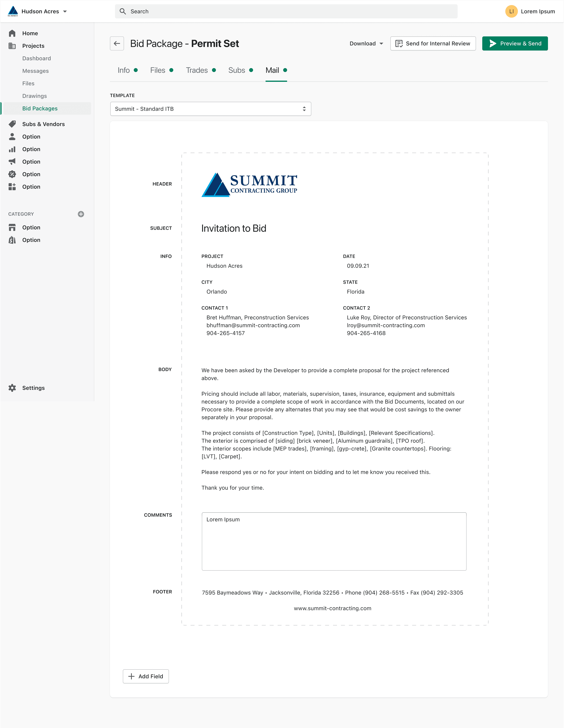Expand the Download dropdown menu
This screenshot has height=728, width=564.
[366, 44]
